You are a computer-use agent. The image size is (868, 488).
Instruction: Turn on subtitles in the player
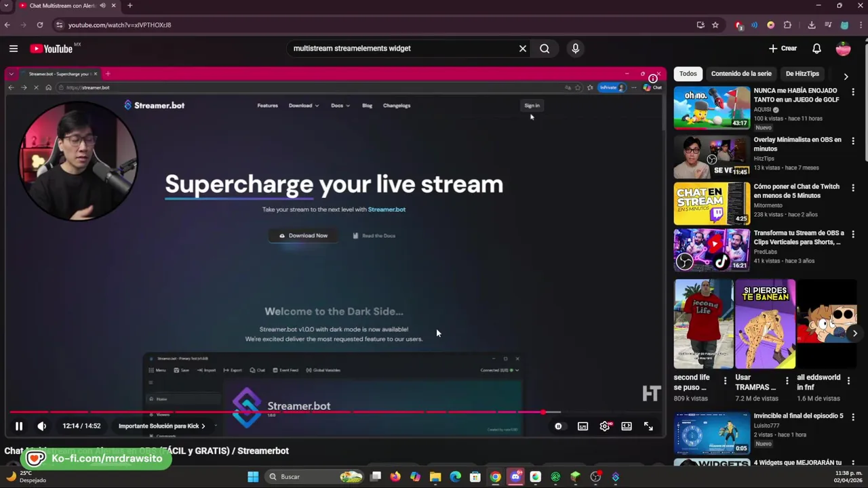tap(583, 426)
